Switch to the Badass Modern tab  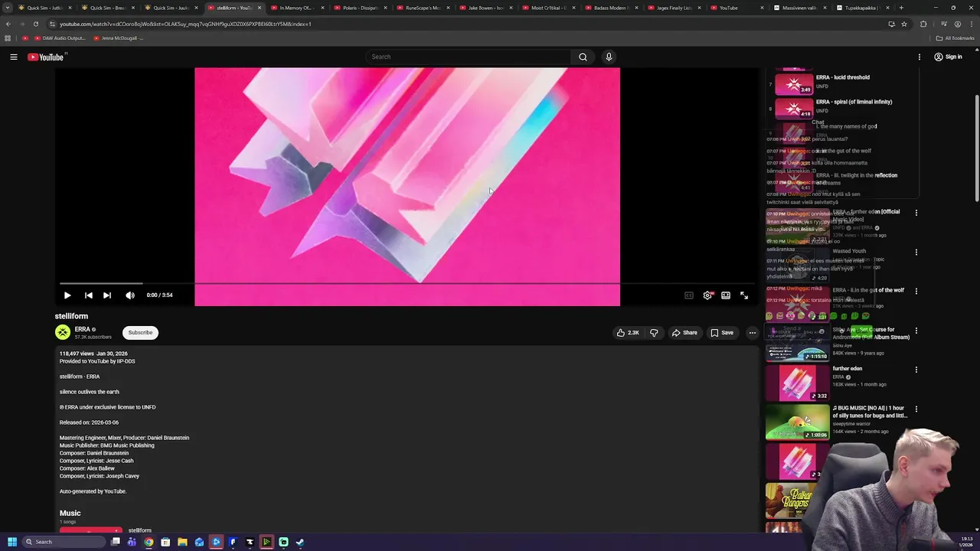click(x=610, y=8)
